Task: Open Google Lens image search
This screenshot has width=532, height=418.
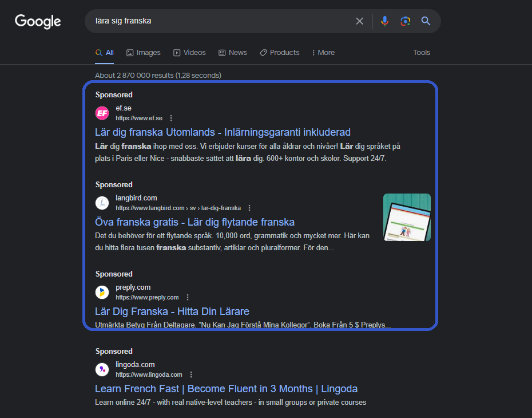Action: pos(405,21)
